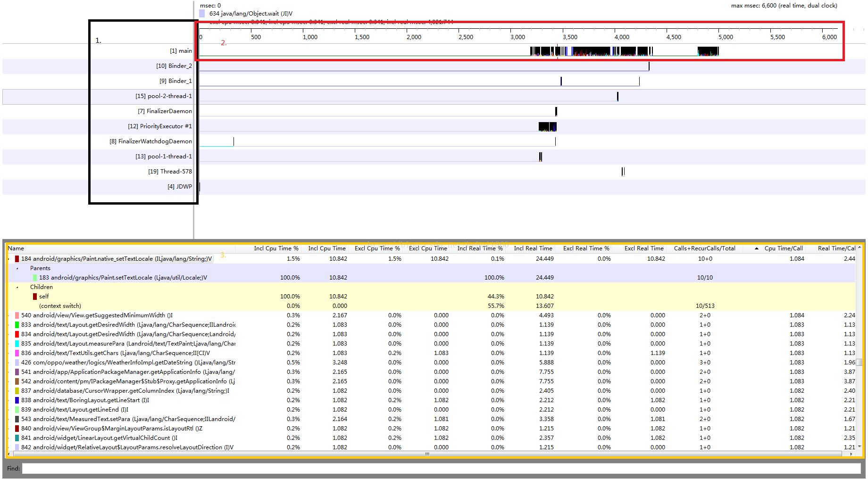Screen dimensions: 868x479
Task: Select the [4] JDWP thread label
Action: tap(179, 187)
